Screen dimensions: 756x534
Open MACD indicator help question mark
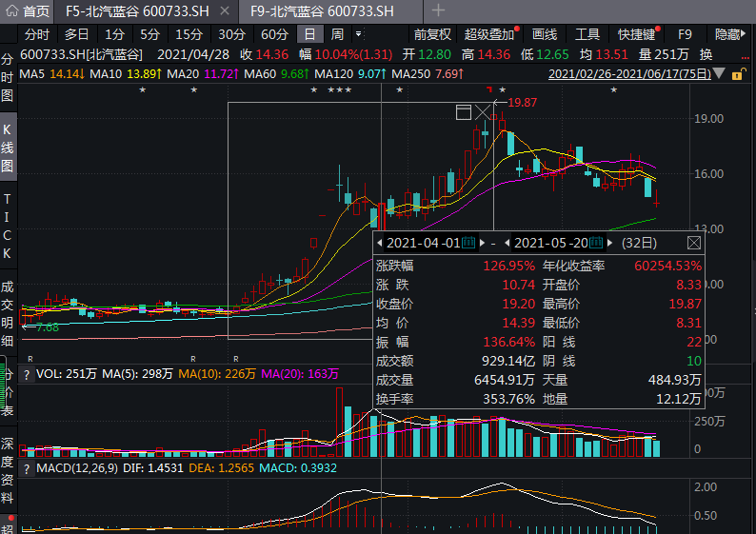[x=27, y=469]
